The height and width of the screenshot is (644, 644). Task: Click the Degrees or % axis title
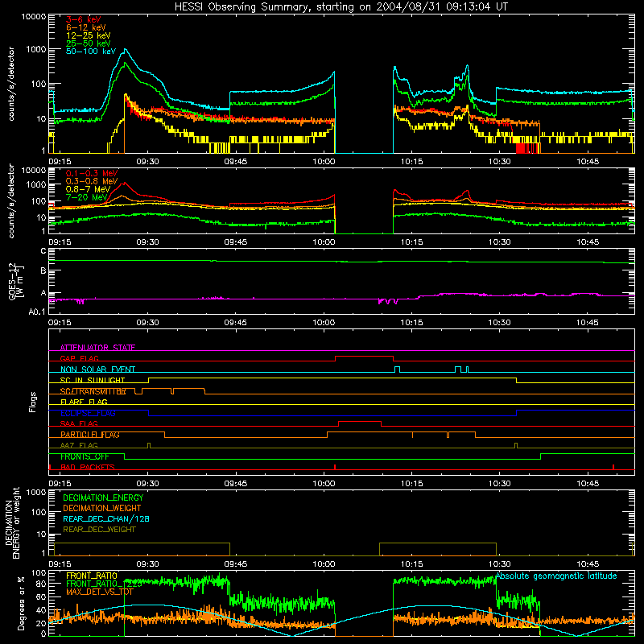click(21, 603)
